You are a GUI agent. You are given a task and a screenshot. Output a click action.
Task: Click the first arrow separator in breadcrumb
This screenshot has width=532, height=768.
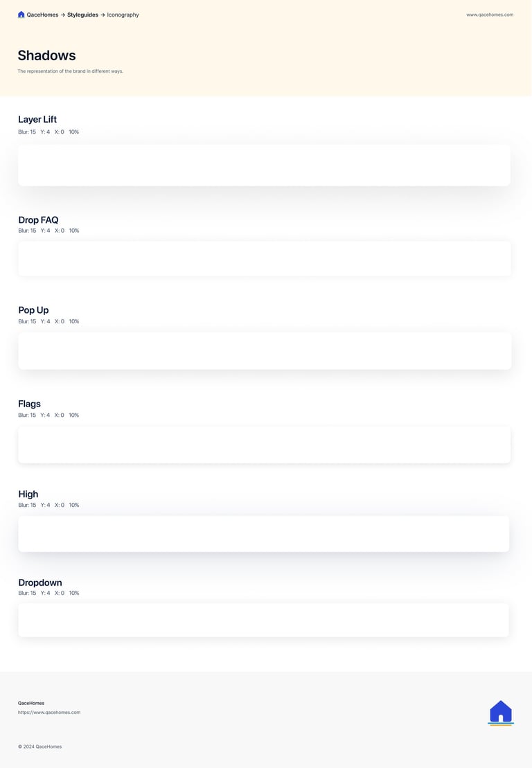pyautogui.click(x=63, y=15)
